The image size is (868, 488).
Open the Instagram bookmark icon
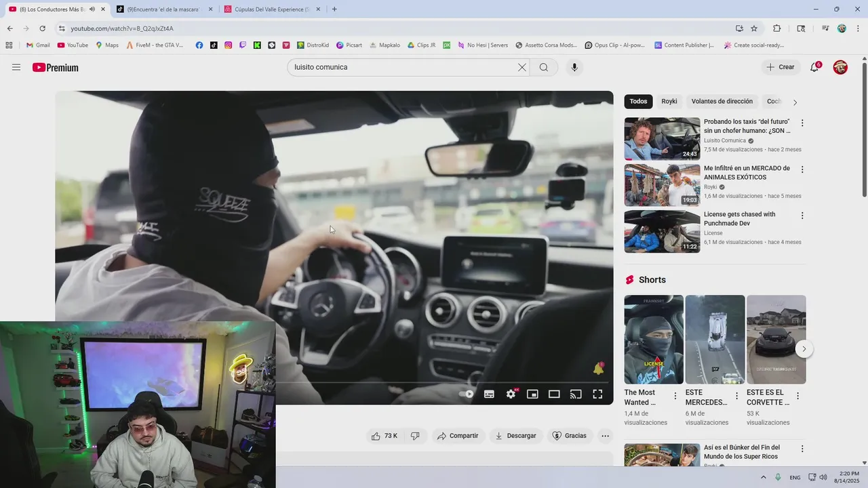tap(228, 45)
